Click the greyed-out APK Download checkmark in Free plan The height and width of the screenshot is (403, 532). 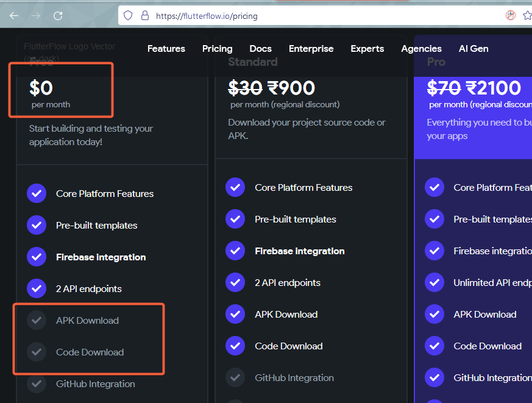coord(37,320)
